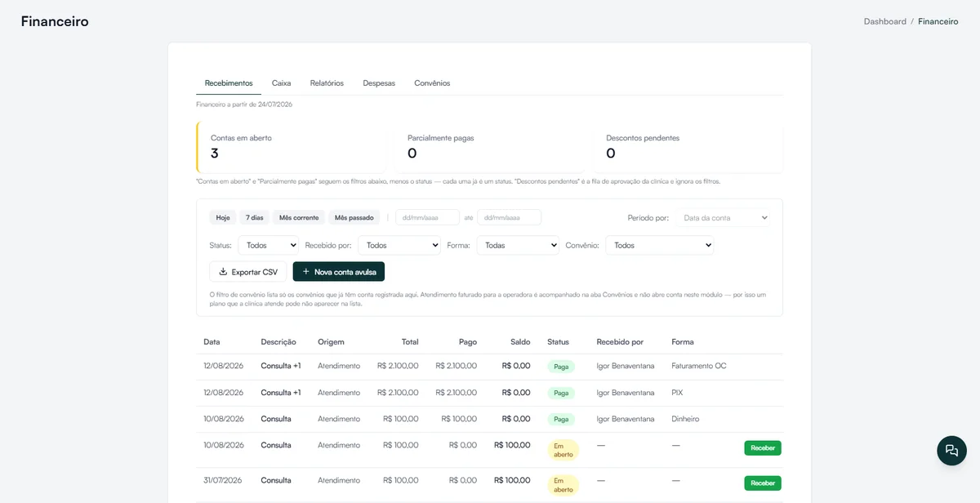This screenshot has width=980, height=503.
Task: Go to Dashboard breadcrumb link
Action: coord(884,21)
